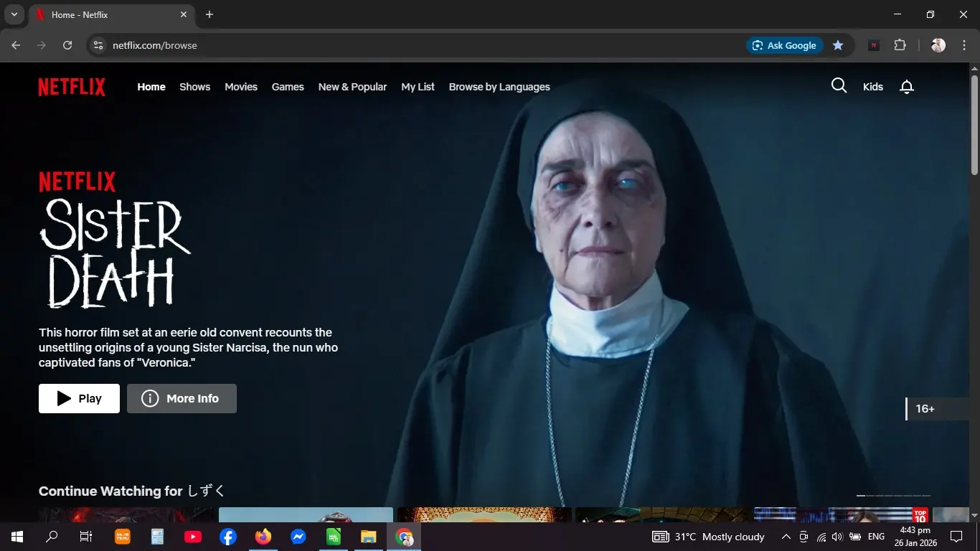Show hidden system tray icons chevron
This screenshot has height=551, width=980.
(x=786, y=537)
